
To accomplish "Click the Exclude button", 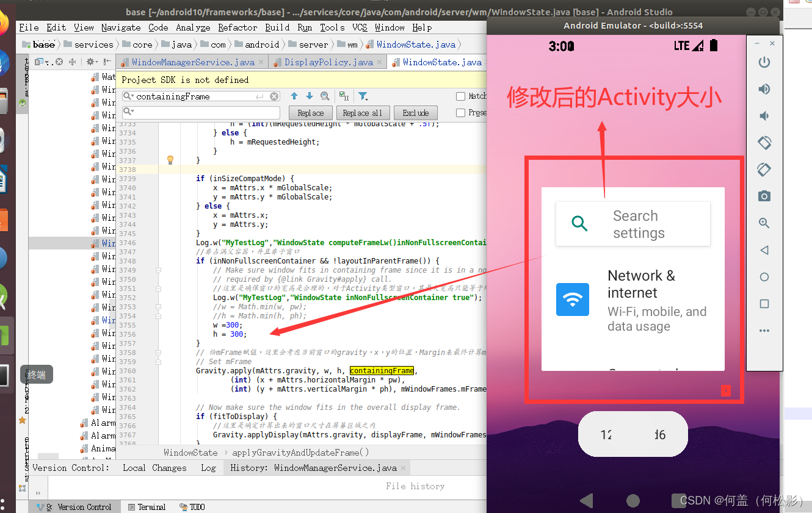I will [415, 113].
